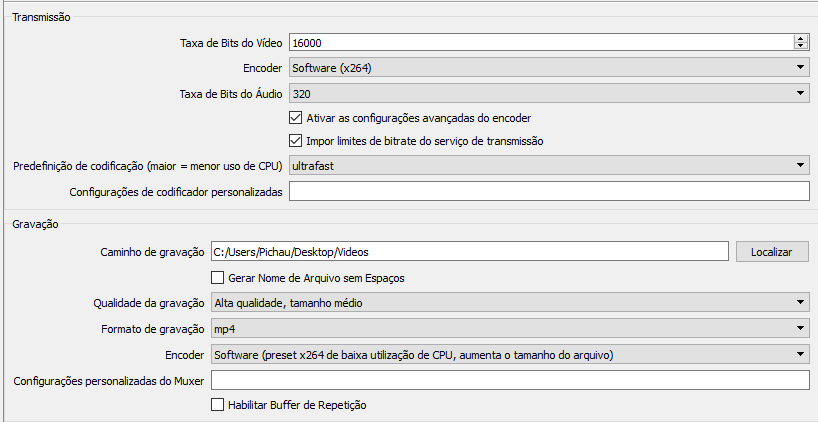Image resolution: width=818 pixels, height=422 pixels.
Task: Untick Ativar as configurações avançadas do encoder
Action: click(x=295, y=118)
